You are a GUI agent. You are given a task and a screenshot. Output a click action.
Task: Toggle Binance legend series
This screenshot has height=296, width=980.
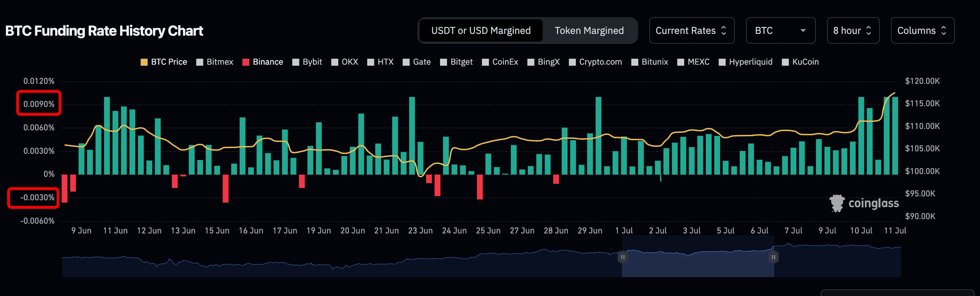point(263,62)
